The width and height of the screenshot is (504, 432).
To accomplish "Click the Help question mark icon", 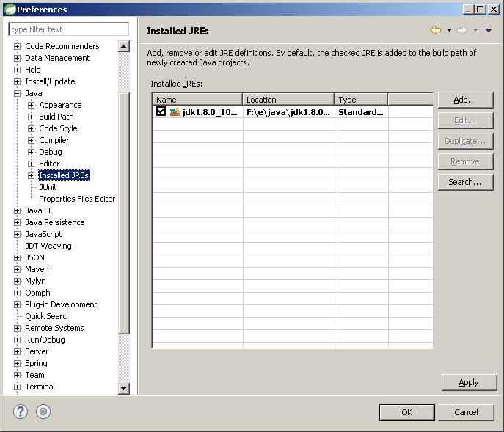I will [x=21, y=411].
